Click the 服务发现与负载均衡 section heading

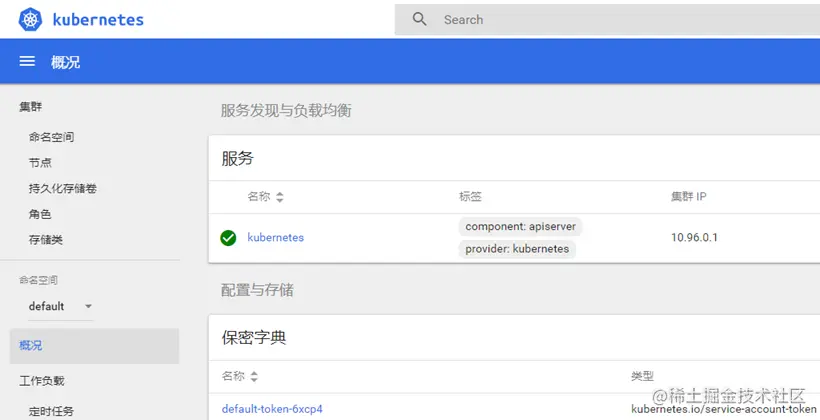point(286,110)
